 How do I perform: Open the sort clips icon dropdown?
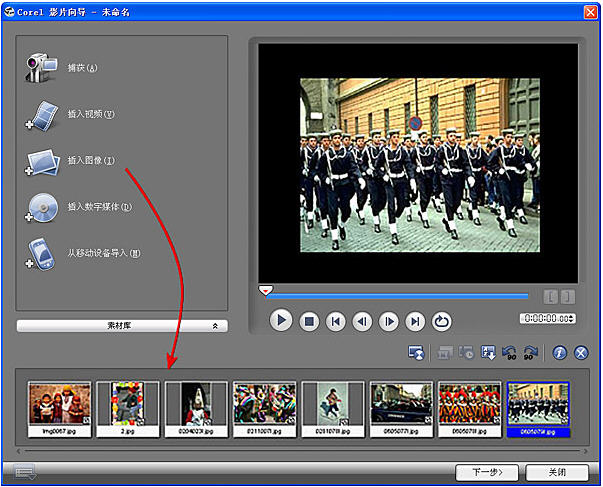coord(488,352)
